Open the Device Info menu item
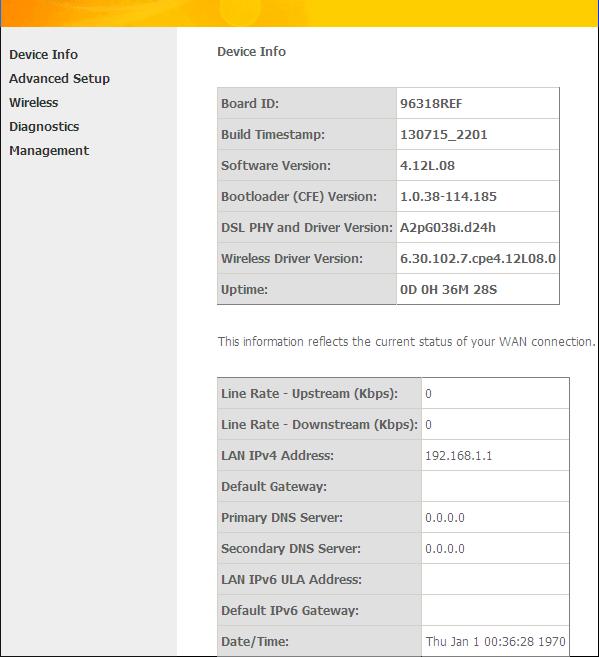This screenshot has height=657, width=599. click(x=44, y=54)
